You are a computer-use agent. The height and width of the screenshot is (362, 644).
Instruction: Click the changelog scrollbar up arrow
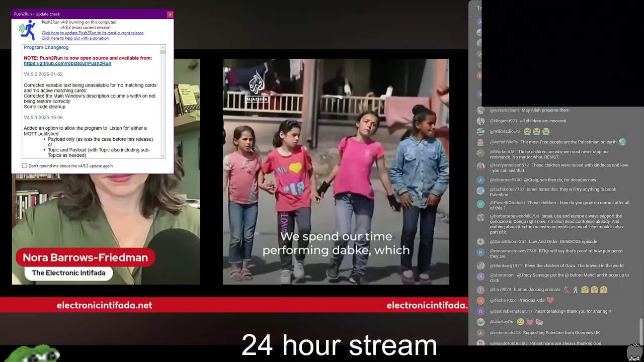[163, 47]
